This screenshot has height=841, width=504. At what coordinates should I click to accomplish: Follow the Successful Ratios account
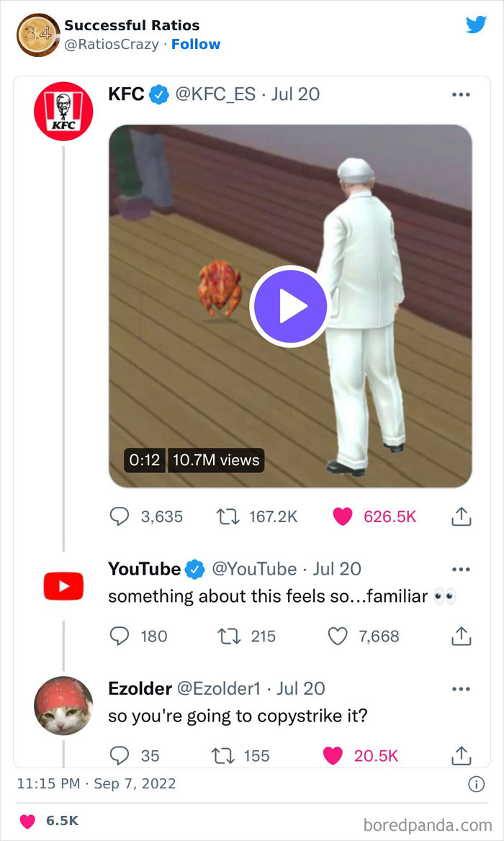coord(196,44)
